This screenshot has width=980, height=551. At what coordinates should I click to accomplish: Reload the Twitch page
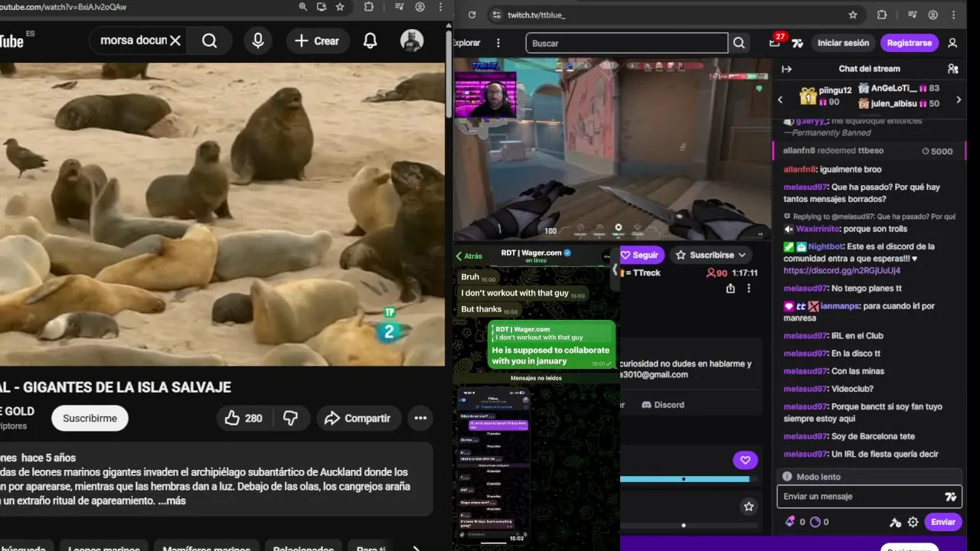point(472,15)
